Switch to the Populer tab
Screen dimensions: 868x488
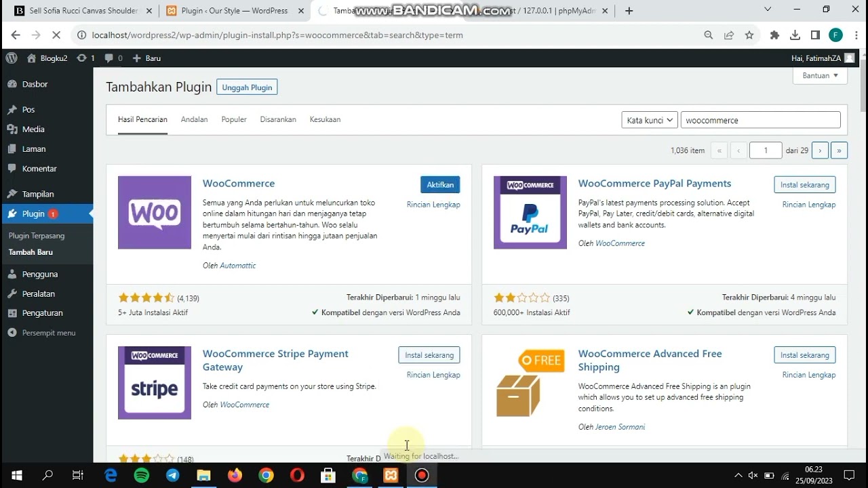pos(234,119)
